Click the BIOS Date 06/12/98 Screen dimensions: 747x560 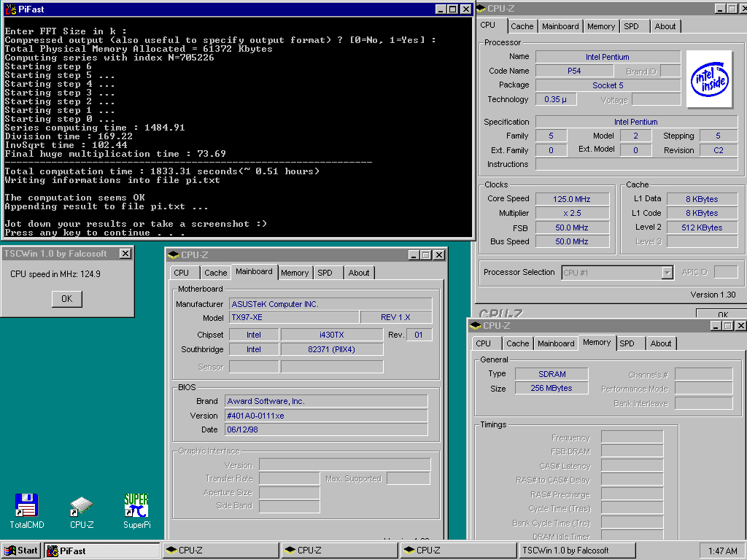326,429
